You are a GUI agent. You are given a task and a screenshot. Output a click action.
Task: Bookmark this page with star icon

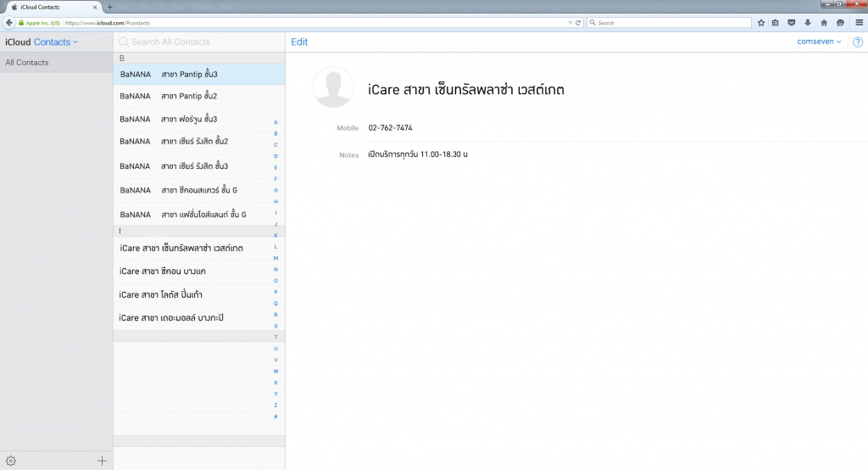pos(760,23)
